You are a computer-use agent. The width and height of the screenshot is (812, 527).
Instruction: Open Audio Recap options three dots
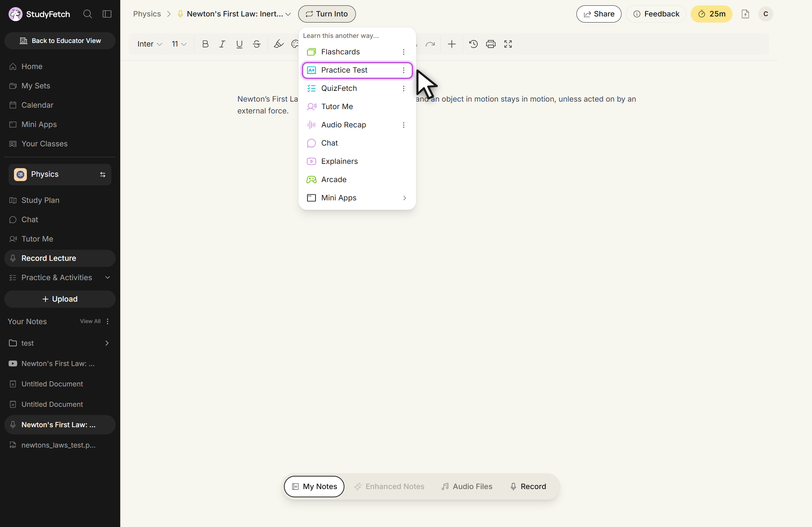[x=403, y=125]
